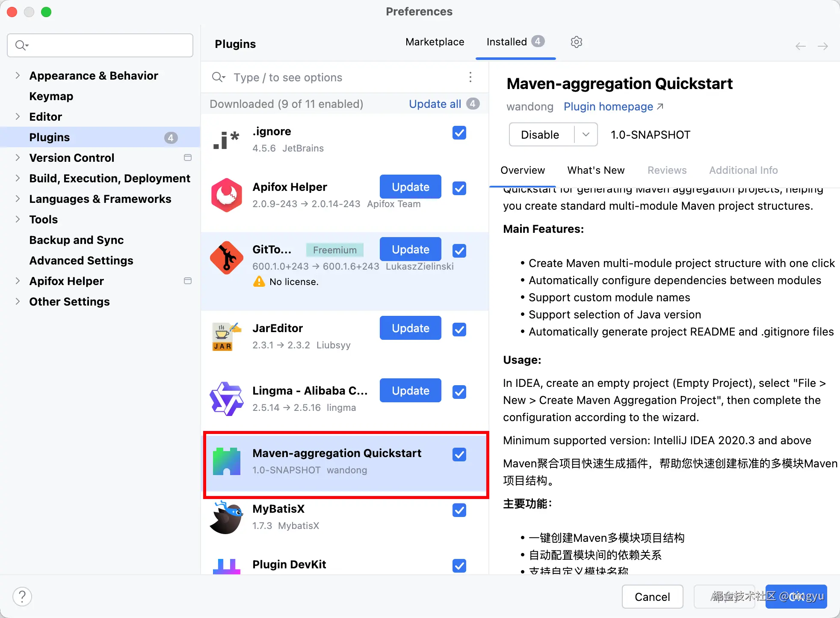Click the plugin settings gear icon
This screenshot has width=840, height=618.
point(576,42)
